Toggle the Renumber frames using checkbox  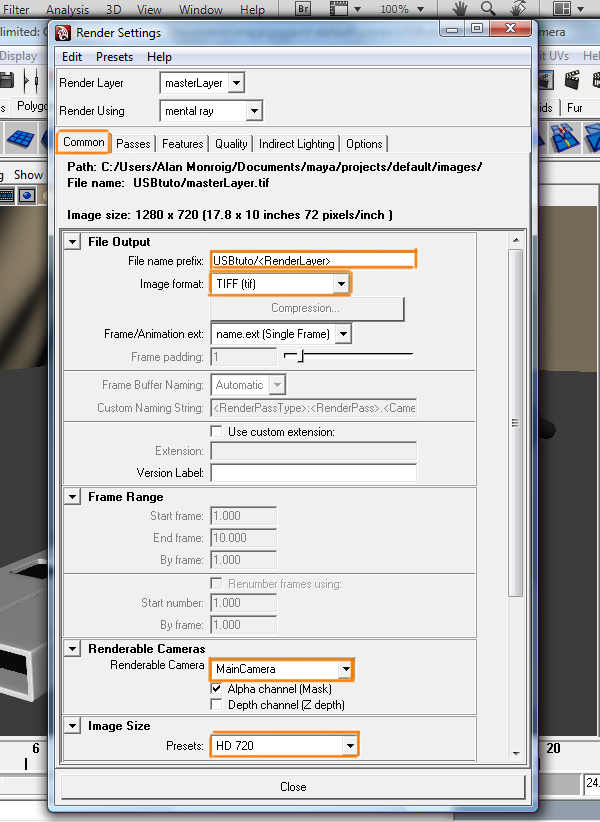[216, 583]
